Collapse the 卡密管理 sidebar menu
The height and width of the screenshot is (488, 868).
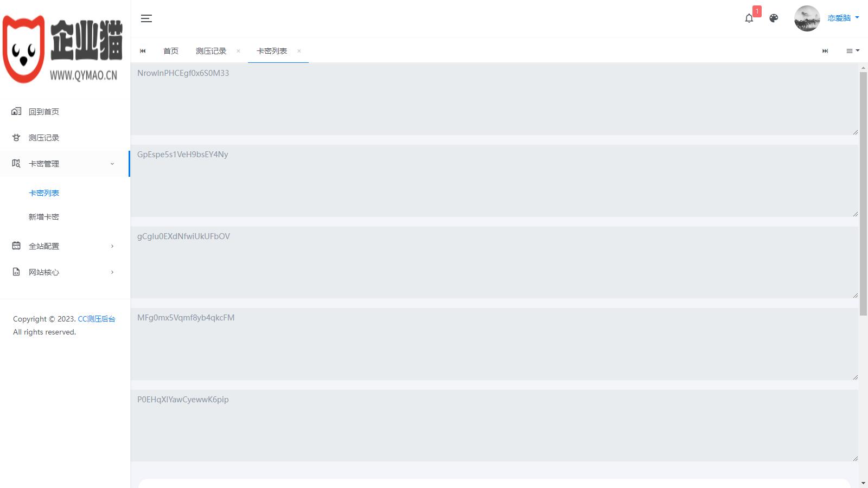coord(65,164)
